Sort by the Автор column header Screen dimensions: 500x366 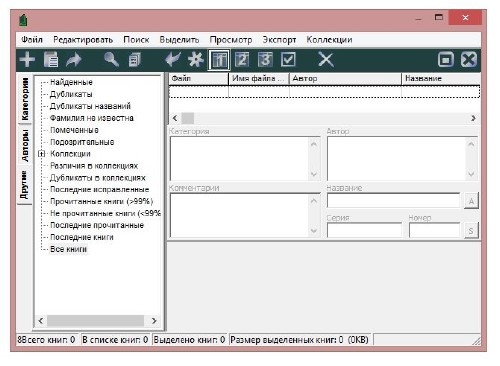[x=345, y=79]
